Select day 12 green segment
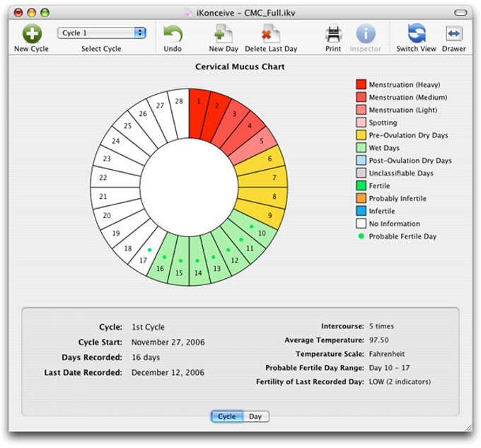Viewport: 481px width, 448px height. pyautogui.click(x=228, y=251)
